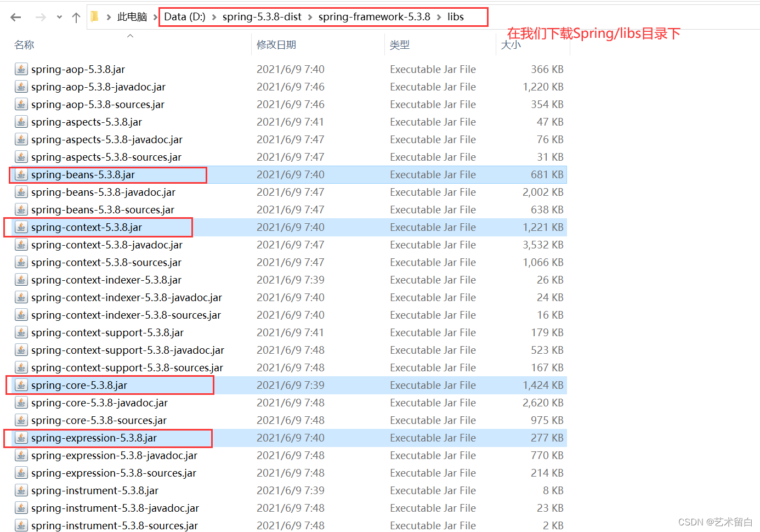The width and height of the screenshot is (760, 532).
Task: Click the 3,532 KB size value
Action: (543, 245)
